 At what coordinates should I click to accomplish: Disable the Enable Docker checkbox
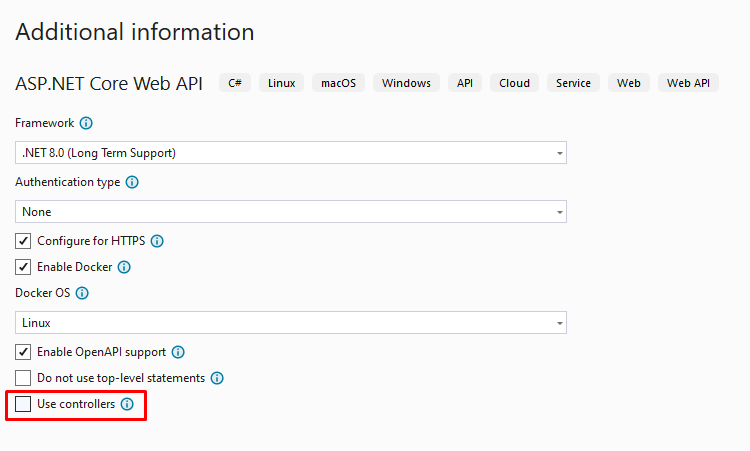pyautogui.click(x=23, y=267)
